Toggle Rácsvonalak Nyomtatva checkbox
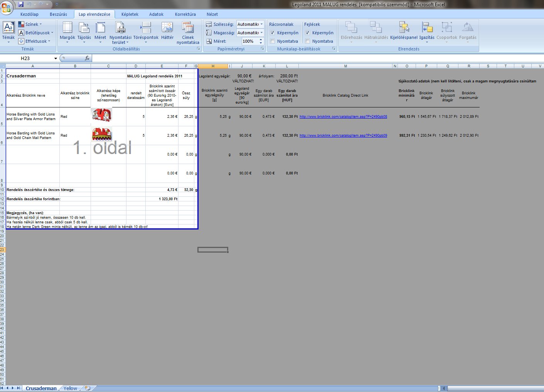This screenshot has width=544, height=392. point(273,41)
